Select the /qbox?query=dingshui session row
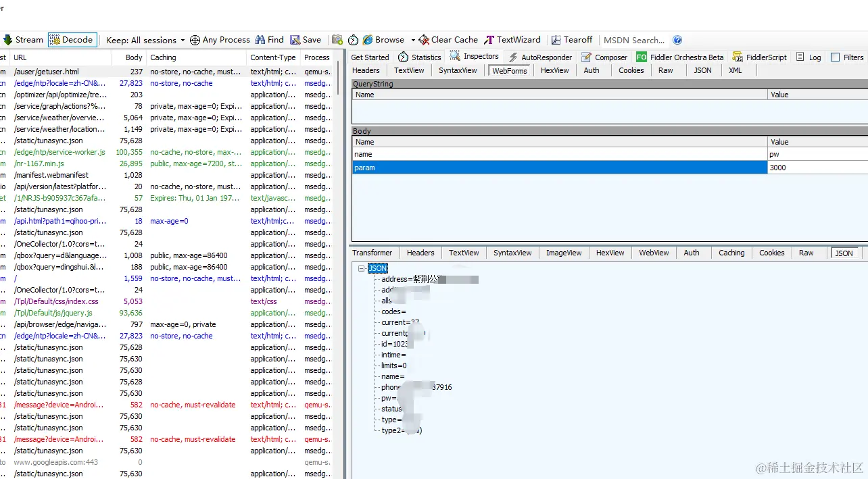868x479 pixels. point(166,267)
